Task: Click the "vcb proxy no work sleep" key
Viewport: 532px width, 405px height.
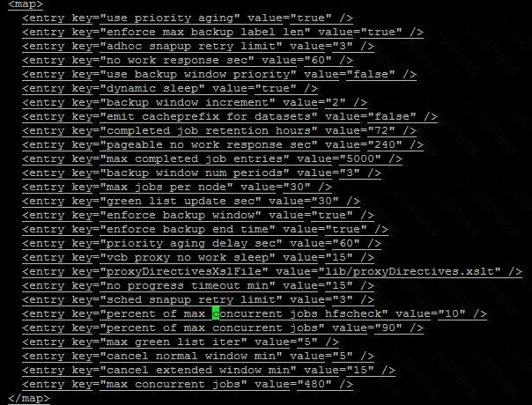Action: pos(188,257)
